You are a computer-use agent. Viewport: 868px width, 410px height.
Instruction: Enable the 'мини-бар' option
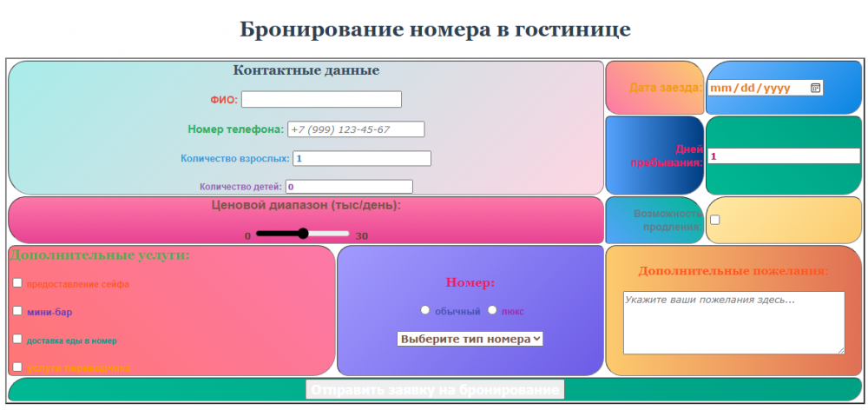coord(17,310)
